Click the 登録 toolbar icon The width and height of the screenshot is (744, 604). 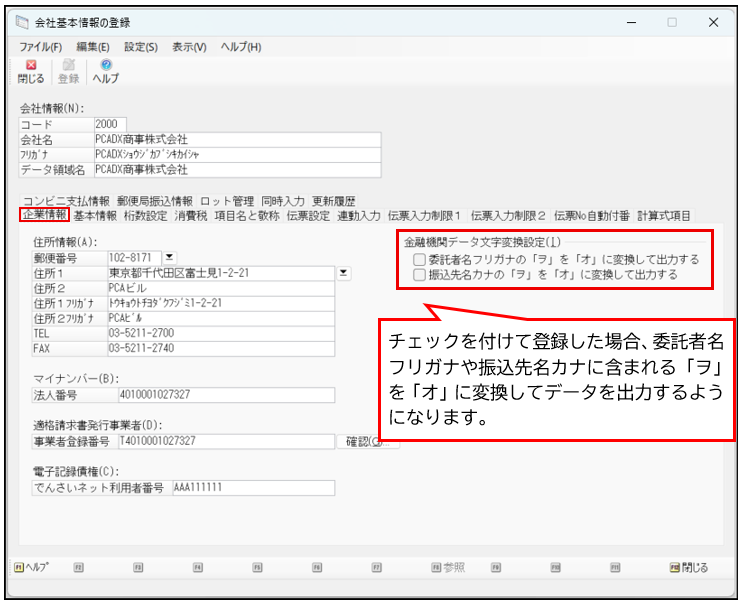coord(68,72)
